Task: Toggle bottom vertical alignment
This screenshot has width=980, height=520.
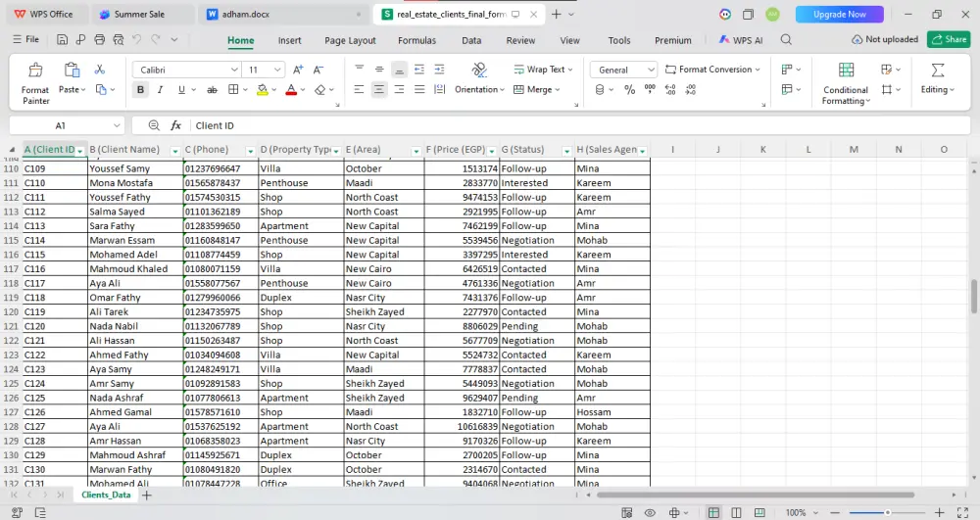Action: point(399,70)
